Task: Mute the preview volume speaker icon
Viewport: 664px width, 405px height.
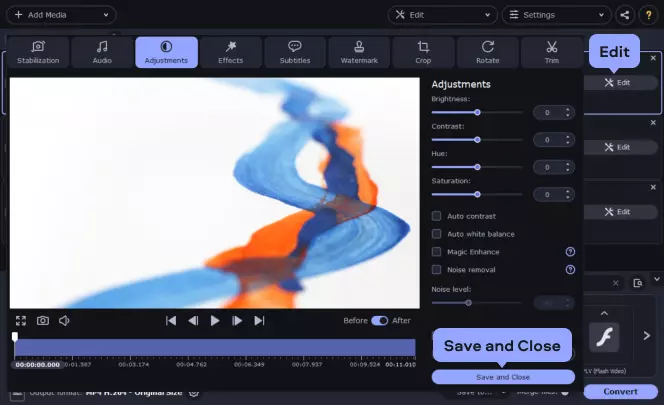Action: click(x=64, y=321)
